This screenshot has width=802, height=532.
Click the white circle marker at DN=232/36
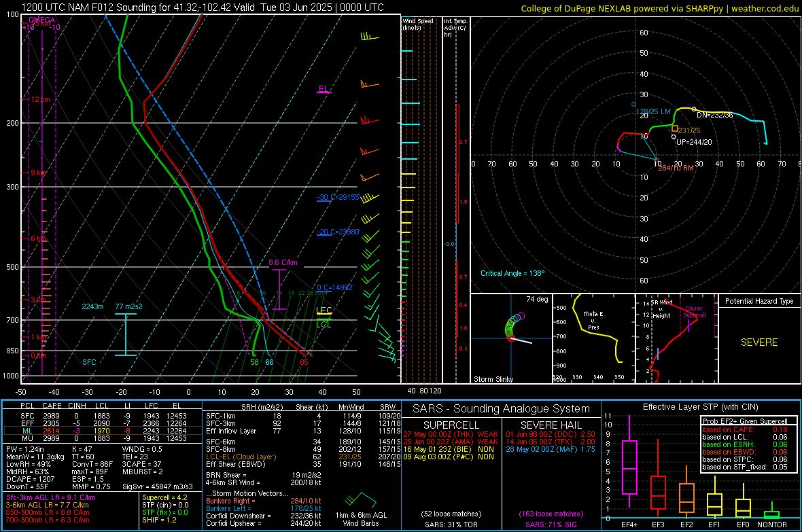(x=693, y=109)
